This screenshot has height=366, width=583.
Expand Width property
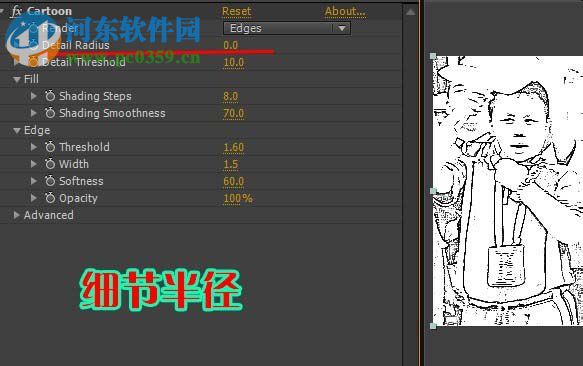point(33,164)
